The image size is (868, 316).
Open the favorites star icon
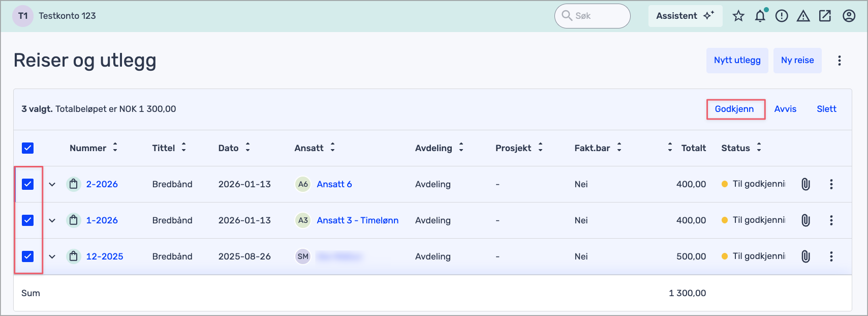(738, 16)
